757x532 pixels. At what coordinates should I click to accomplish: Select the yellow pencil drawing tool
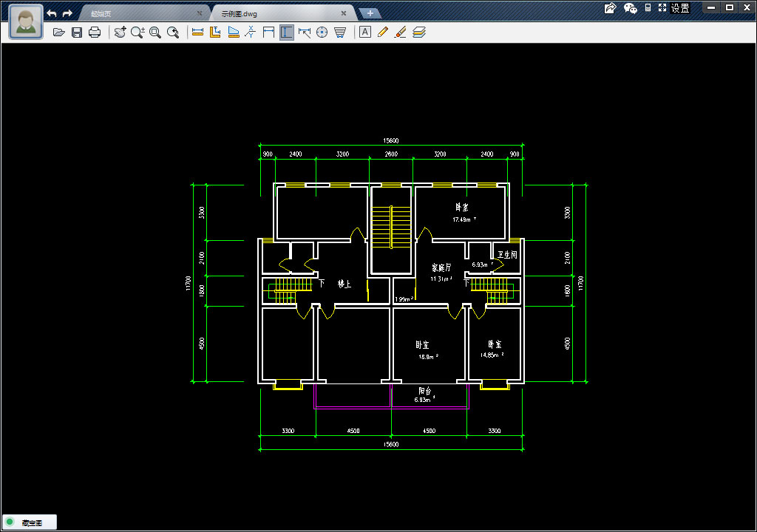tap(383, 33)
